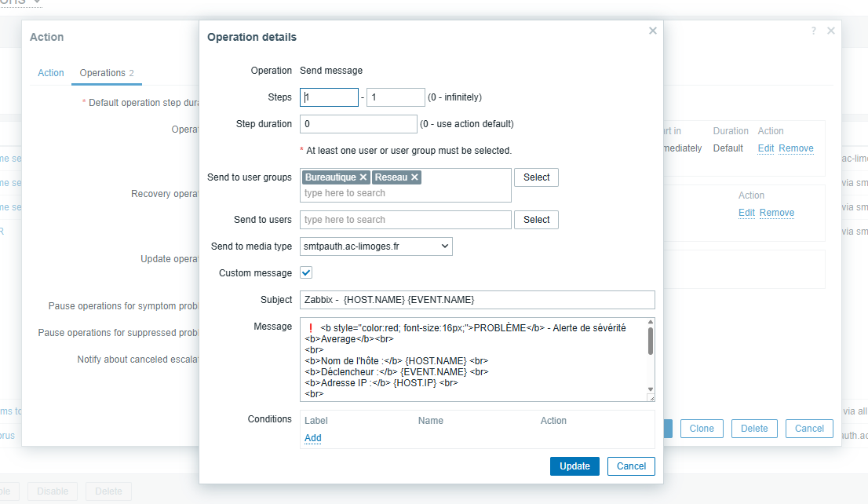Add a new condition via Add link
This screenshot has width=868, height=504.
(312, 438)
